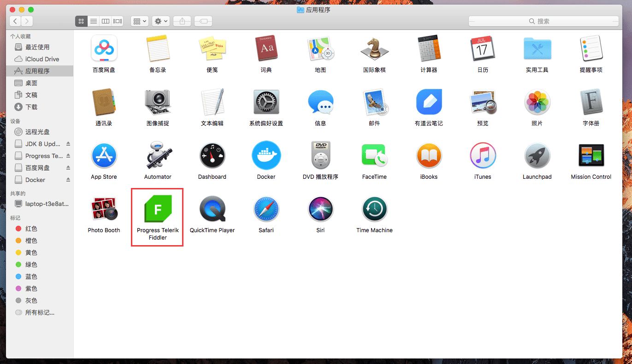
Task: Open the 地图 Maps app
Action: 320,48
